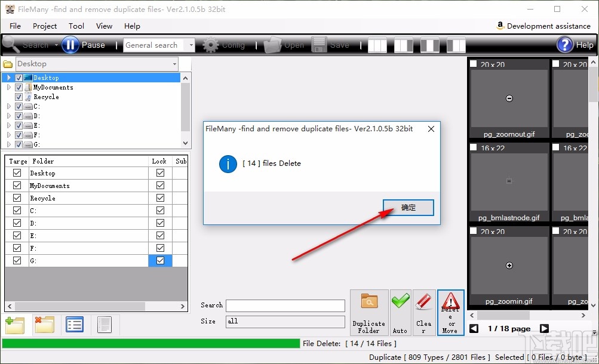The width and height of the screenshot is (599, 364).
Task: Click the folder icon beside Desktop combo box
Action: [x=8, y=64]
